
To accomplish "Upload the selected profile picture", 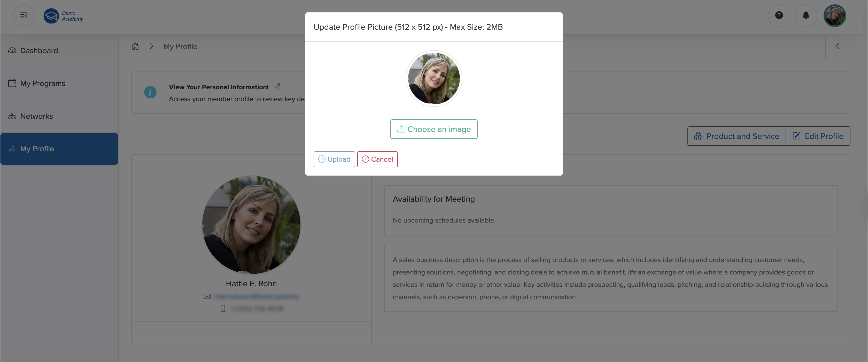I will pos(334,159).
